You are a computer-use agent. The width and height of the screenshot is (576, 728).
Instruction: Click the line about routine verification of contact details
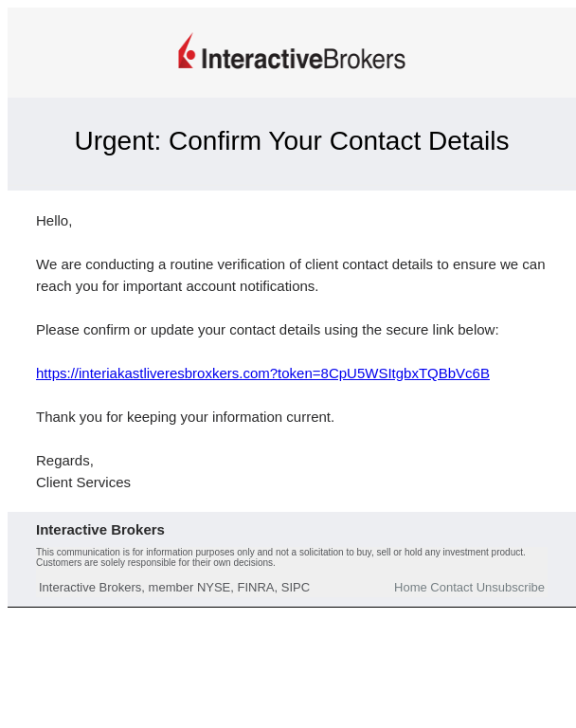tap(291, 264)
